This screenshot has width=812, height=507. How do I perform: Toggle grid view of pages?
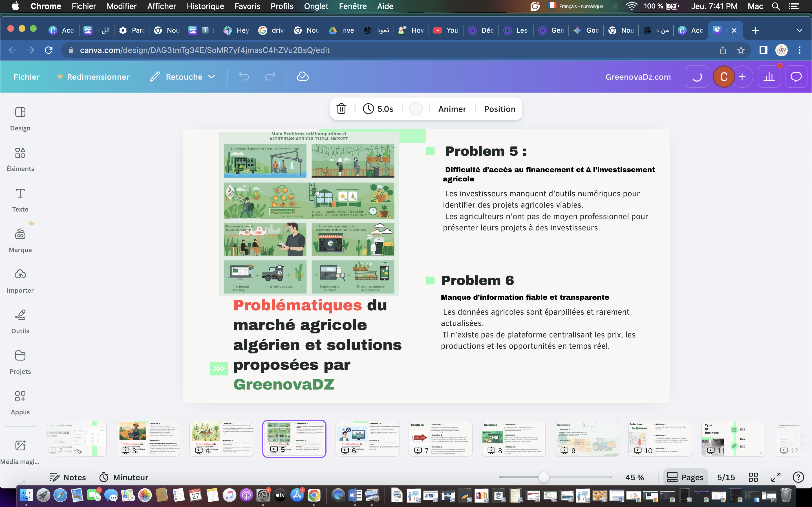pyautogui.click(x=753, y=477)
